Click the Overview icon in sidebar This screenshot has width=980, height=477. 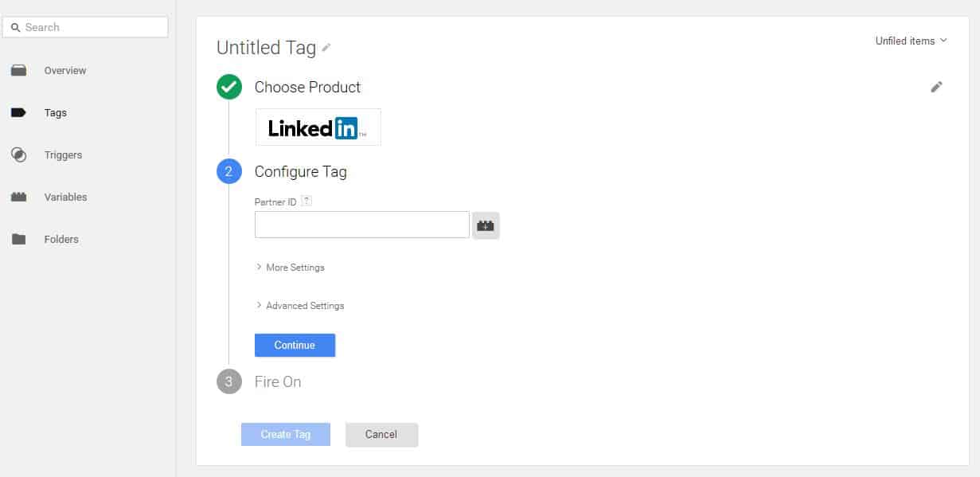[18, 71]
